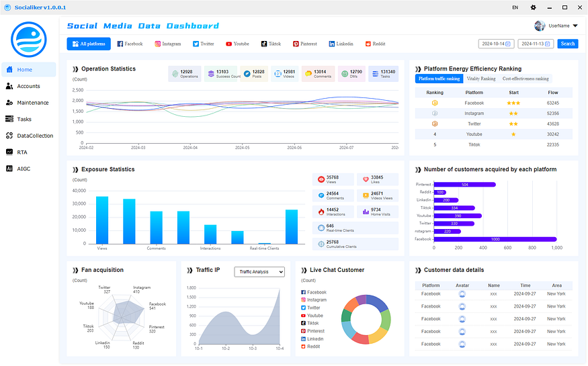The height and width of the screenshot is (366, 588).
Task: Toggle the Comments series legend chip
Action: tap(318, 74)
